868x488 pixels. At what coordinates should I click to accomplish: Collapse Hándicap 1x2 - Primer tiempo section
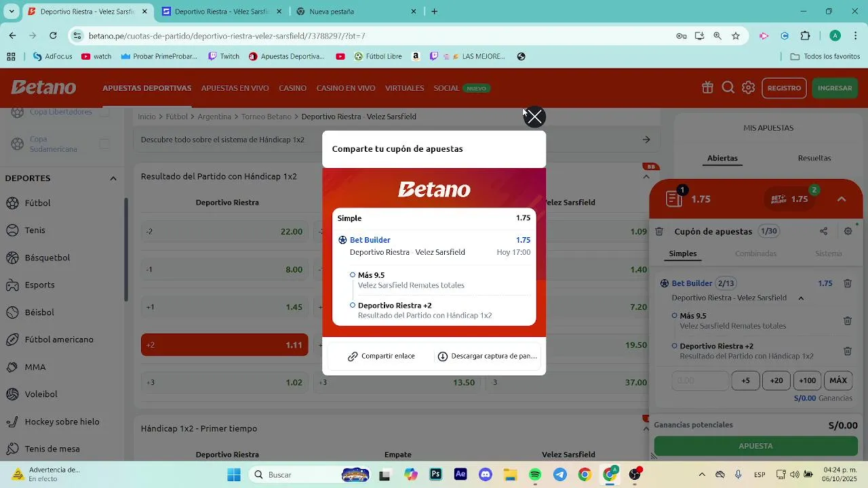pyautogui.click(x=646, y=429)
